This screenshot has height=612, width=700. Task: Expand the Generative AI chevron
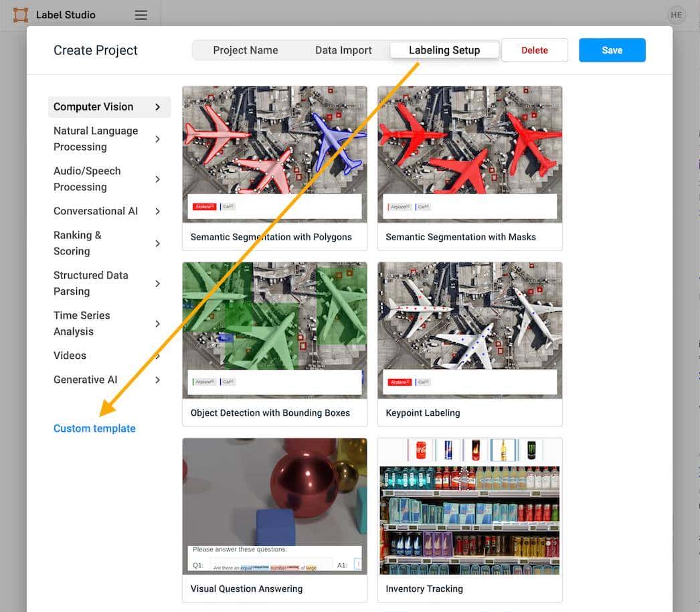point(158,380)
